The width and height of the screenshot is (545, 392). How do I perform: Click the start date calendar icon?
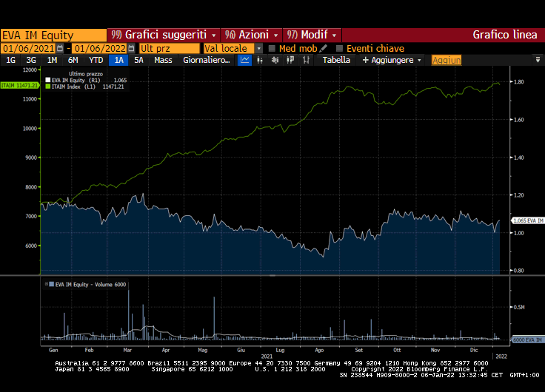(x=60, y=48)
